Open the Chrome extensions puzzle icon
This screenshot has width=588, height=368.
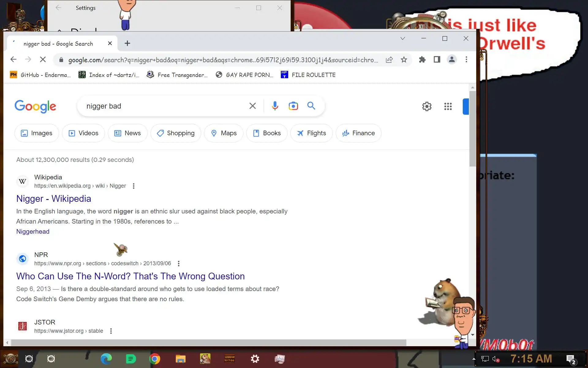[x=422, y=59]
